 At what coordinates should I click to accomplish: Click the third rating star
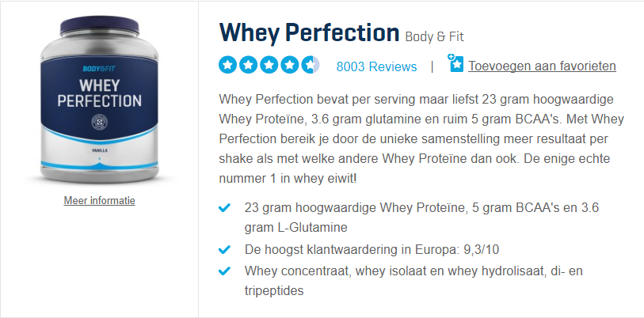pyautogui.click(x=269, y=65)
